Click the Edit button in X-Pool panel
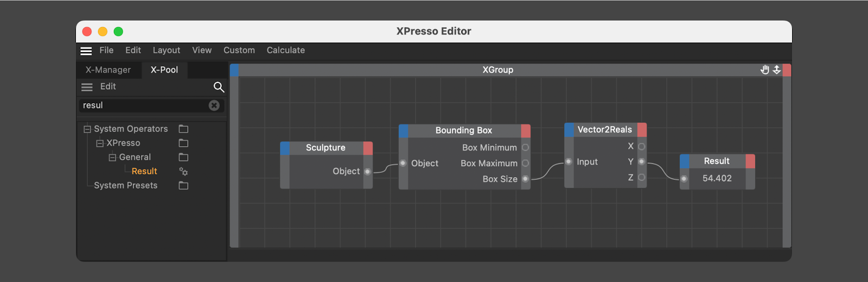 108,86
